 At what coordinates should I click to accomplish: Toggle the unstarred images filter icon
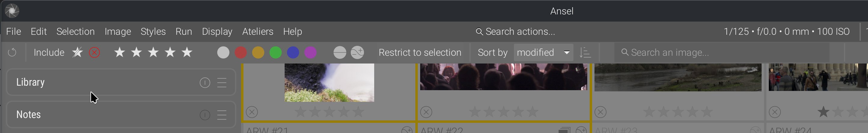tap(77, 52)
